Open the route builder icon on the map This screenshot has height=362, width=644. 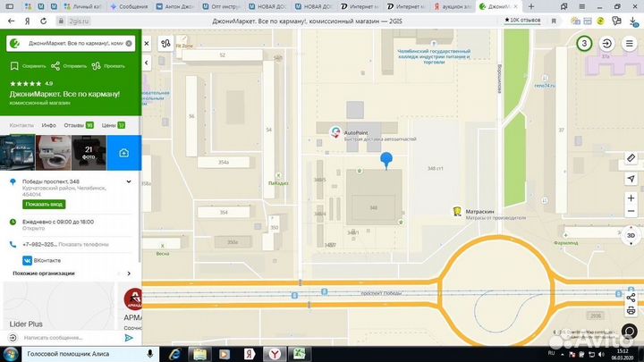[165, 43]
